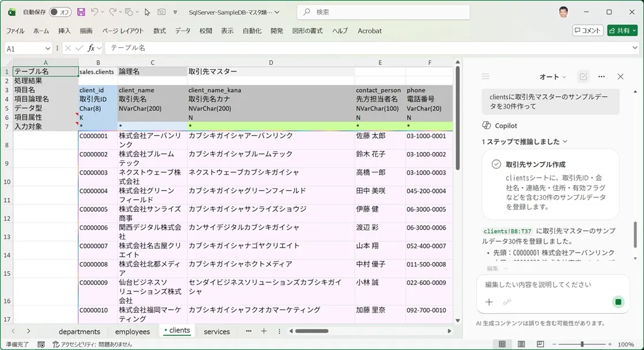Click アクセシビリティ: 問題ありません status
Screen dimensions: 644x350
(92, 344)
